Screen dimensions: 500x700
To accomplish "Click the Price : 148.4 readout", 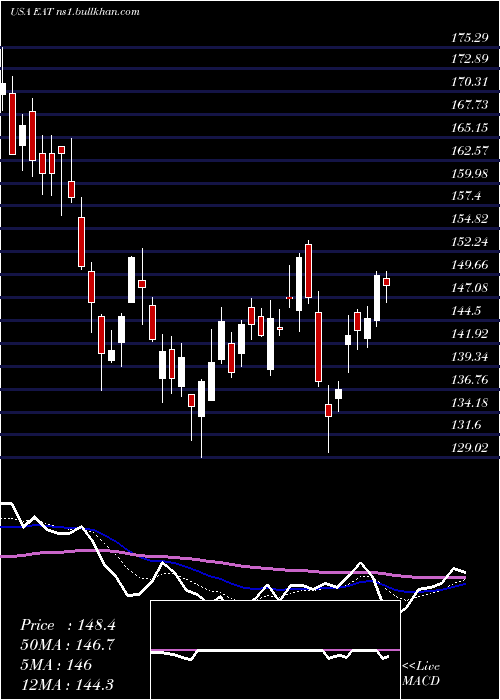I will coord(68,625).
